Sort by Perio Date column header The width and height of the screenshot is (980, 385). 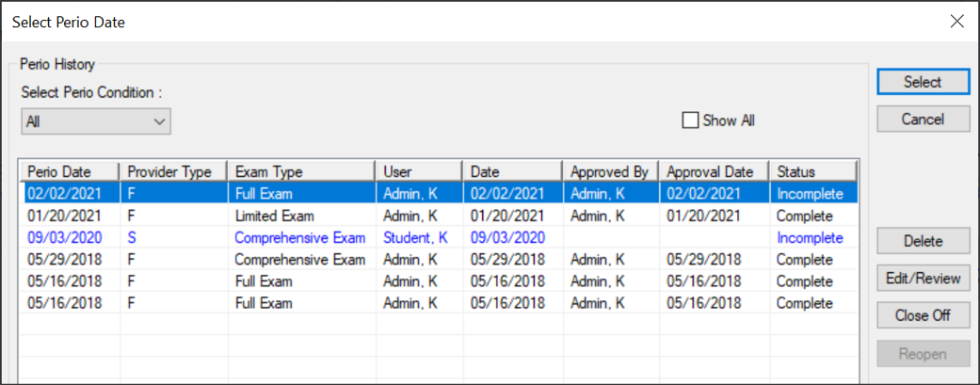71,171
